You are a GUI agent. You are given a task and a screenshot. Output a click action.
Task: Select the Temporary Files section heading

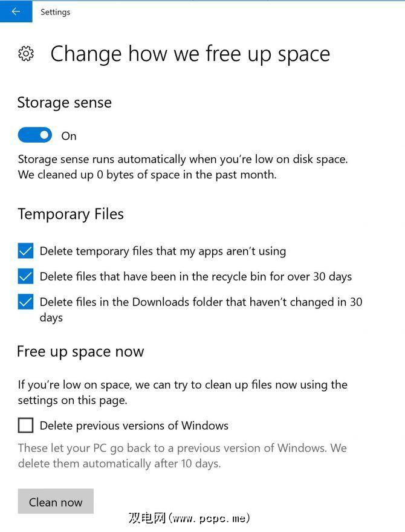[71, 214]
